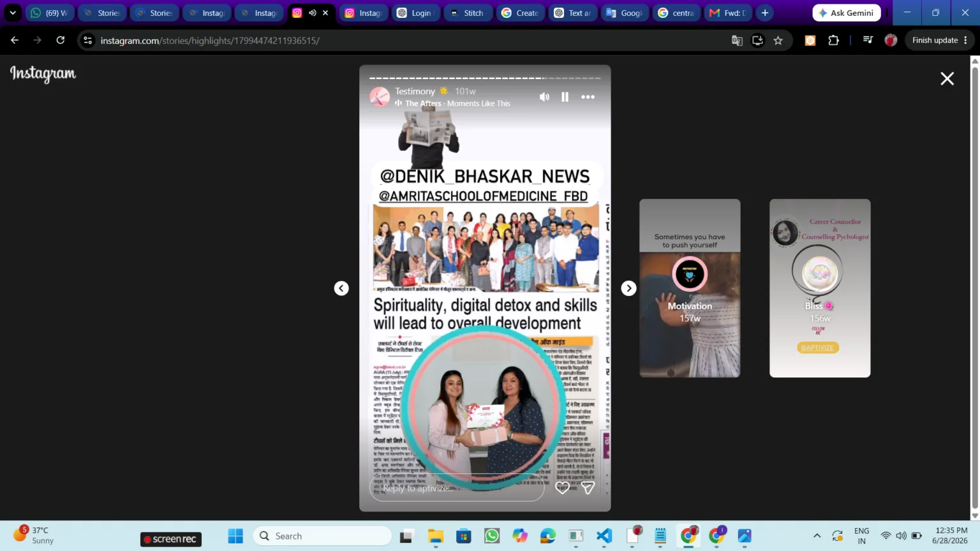
Task: Click the story progress bar at top
Action: 485,78
